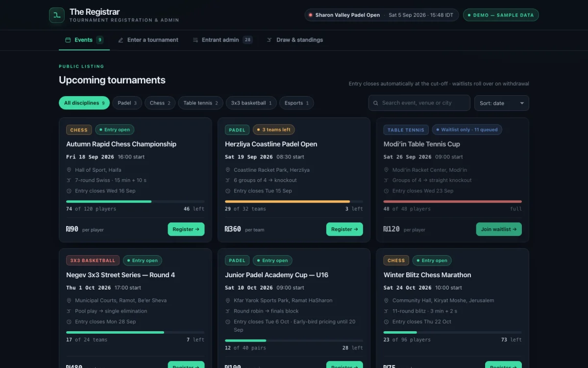588x368 pixels.
Task: Click the TABLE TENNIS category tag
Action: coord(406,130)
